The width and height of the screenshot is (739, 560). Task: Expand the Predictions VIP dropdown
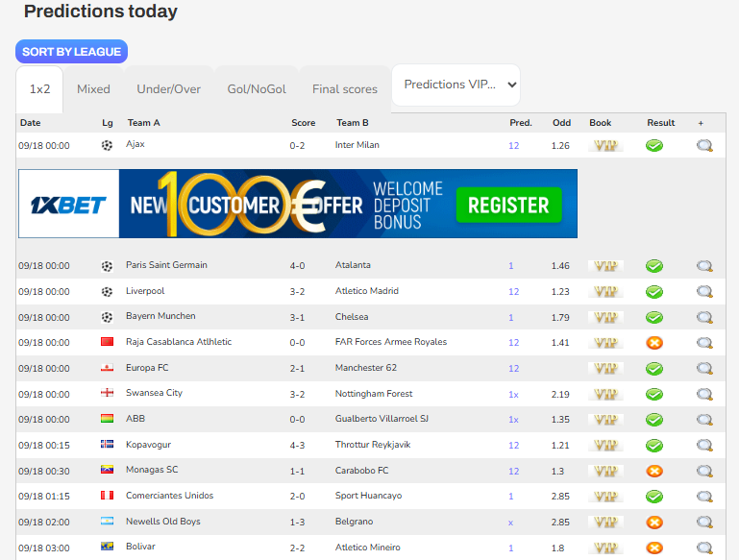456,85
